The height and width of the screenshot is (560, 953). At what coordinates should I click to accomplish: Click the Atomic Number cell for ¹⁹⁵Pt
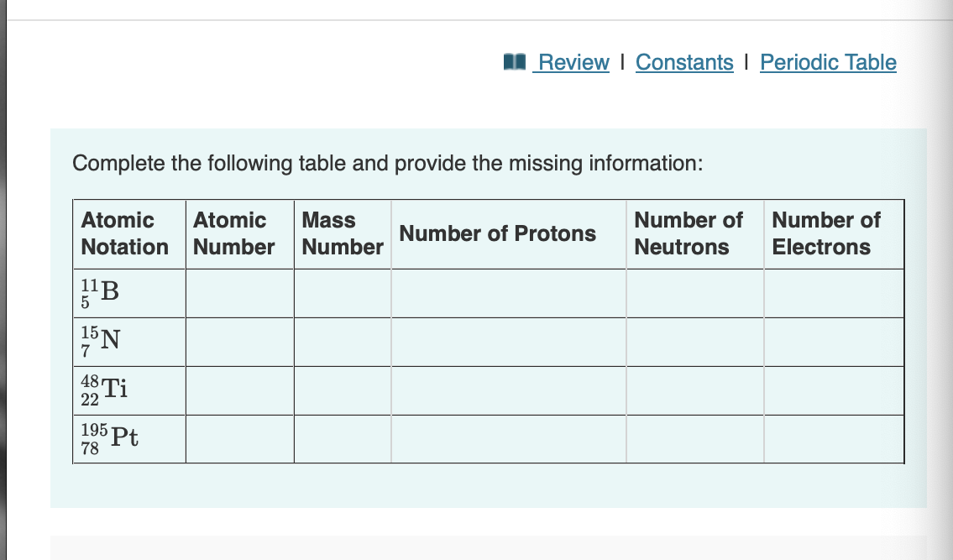click(x=239, y=439)
